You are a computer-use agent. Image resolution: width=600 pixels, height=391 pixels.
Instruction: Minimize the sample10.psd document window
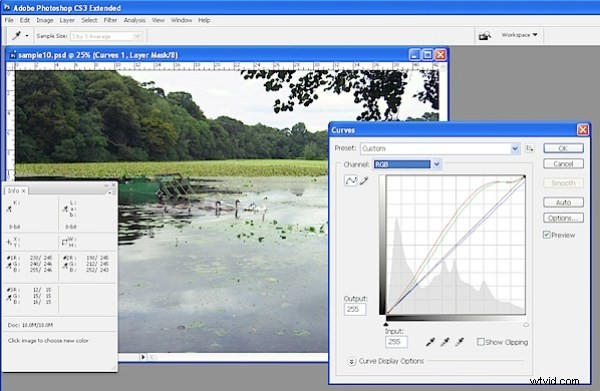(x=414, y=55)
